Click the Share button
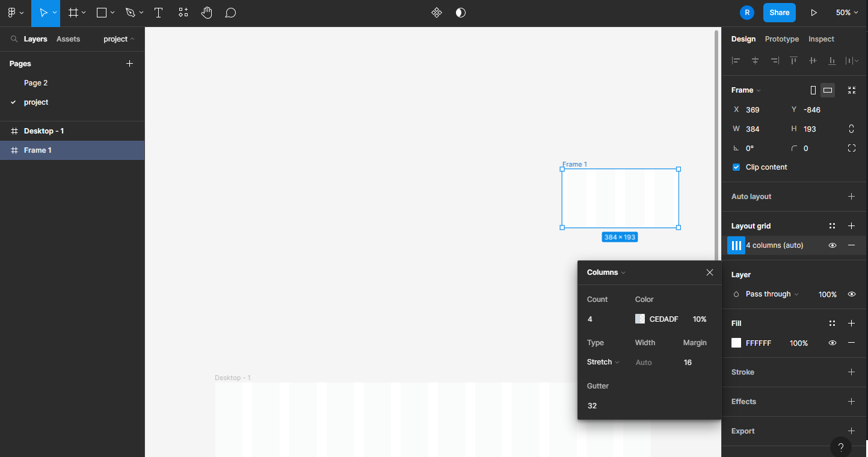This screenshot has width=868, height=457. coord(779,13)
